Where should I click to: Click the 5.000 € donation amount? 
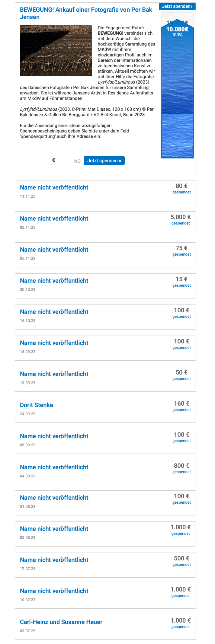pos(181,217)
